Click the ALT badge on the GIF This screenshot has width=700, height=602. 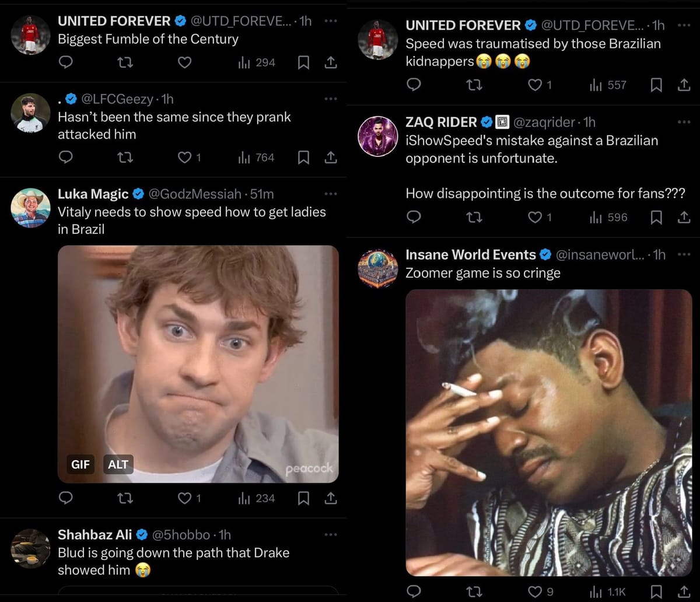click(118, 464)
